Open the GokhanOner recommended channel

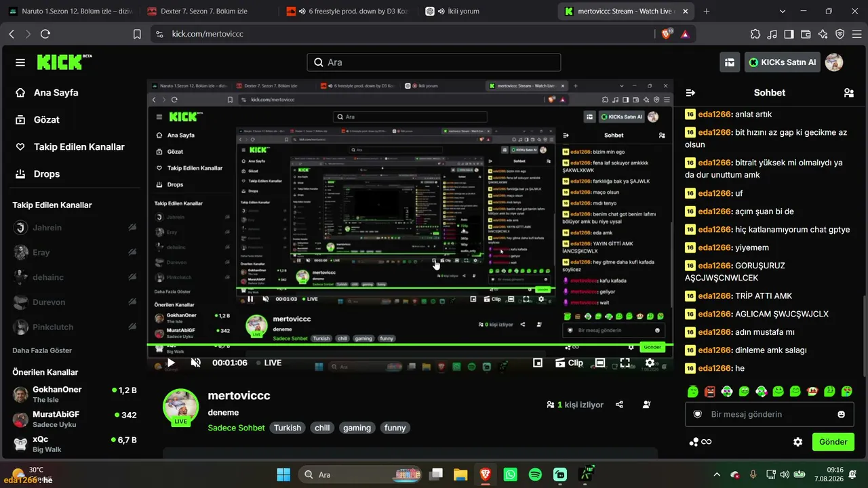[75, 394]
